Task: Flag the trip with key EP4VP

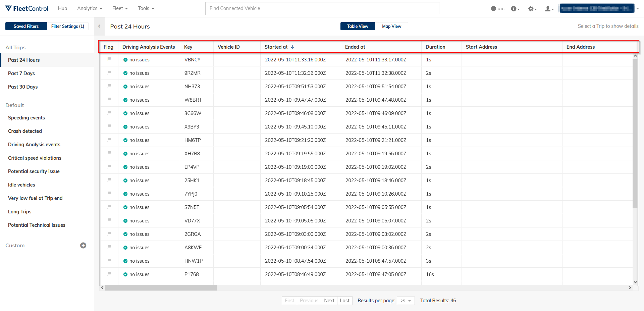Action: pyautogui.click(x=109, y=166)
